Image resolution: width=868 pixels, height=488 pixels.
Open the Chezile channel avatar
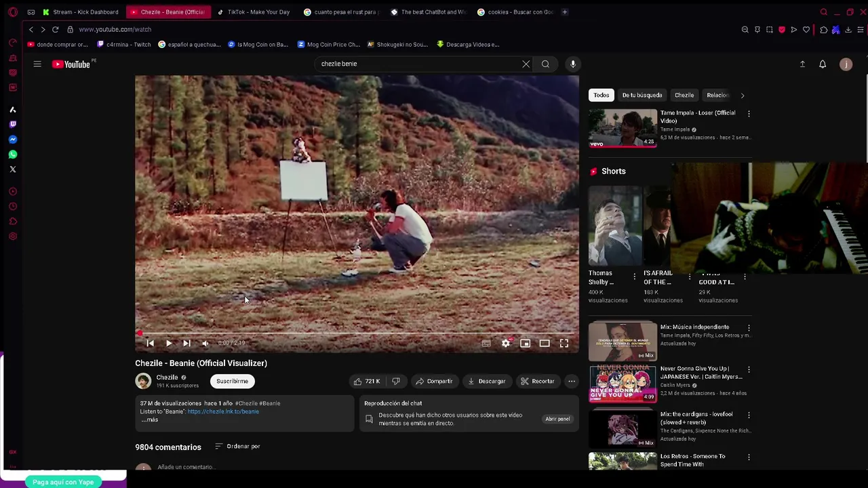[143, 381]
